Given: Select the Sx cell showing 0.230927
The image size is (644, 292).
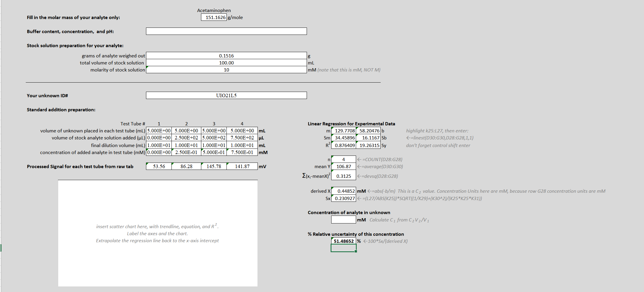Looking at the screenshot, I should click(343, 198).
